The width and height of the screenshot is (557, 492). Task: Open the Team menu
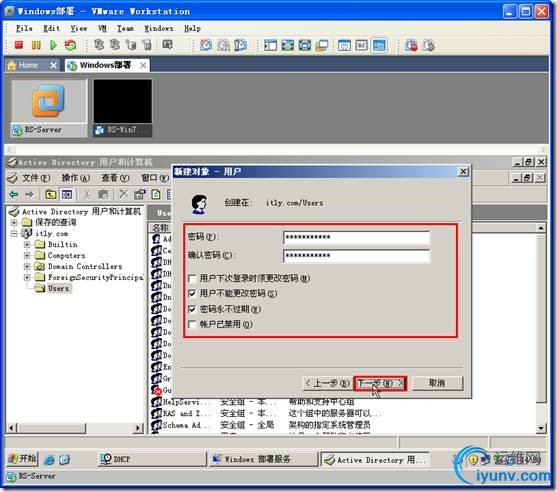[125, 28]
